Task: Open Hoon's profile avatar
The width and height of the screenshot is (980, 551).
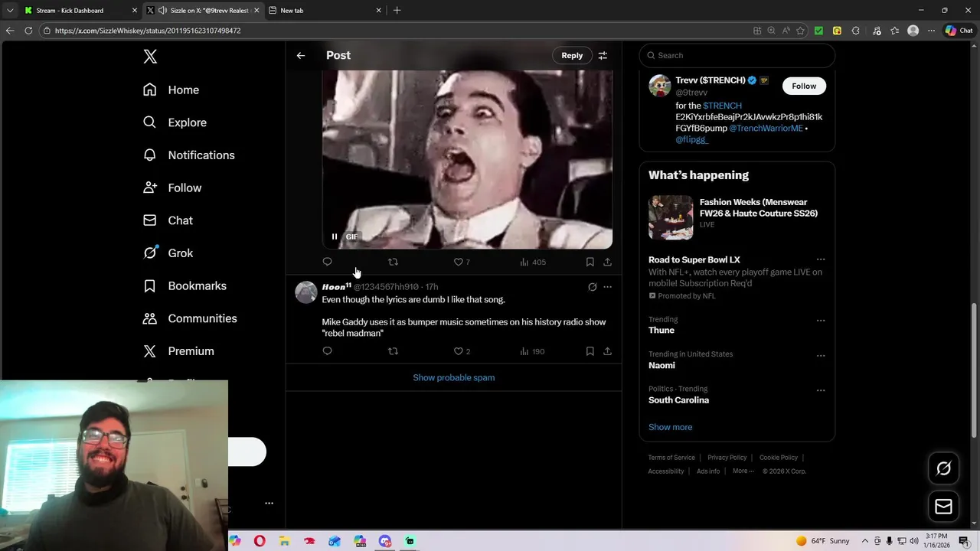Action: coord(306,292)
